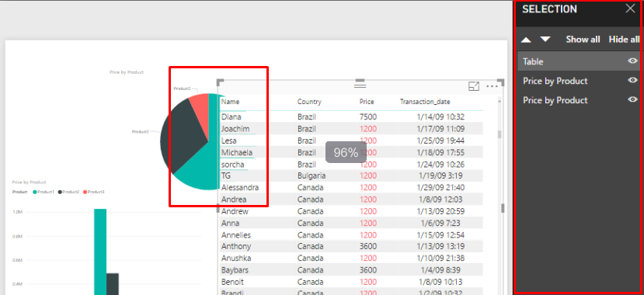Click the sorcha name cell

[x=232, y=165]
